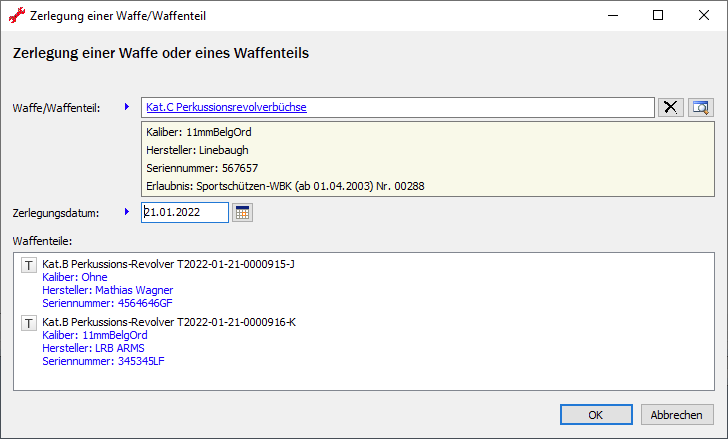Screen dimensions: 728x439
Task: Select Perkussions-Revolver entry T2022-01-21-0000916-K
Action: click(x=168, y=322)
